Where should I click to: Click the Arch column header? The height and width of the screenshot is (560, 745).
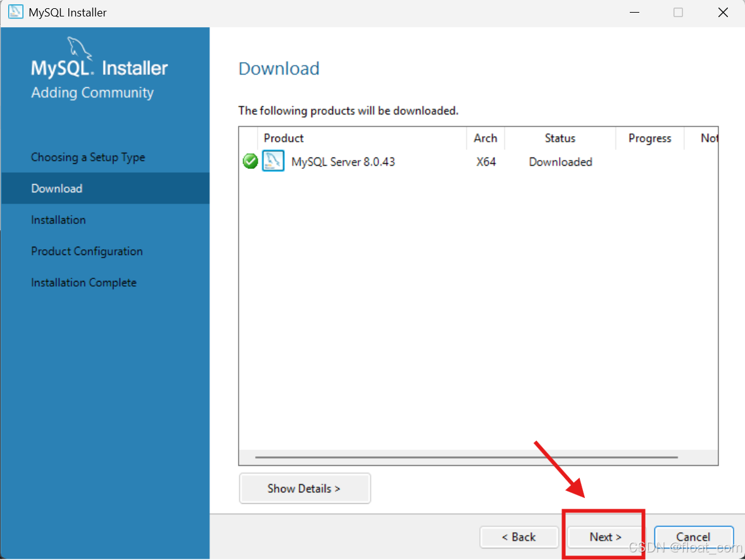(x=485, y=138)
